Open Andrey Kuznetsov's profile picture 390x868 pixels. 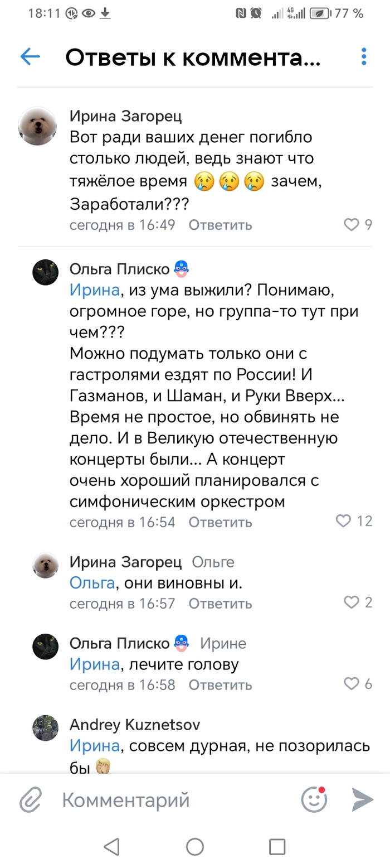click(46, 728)
